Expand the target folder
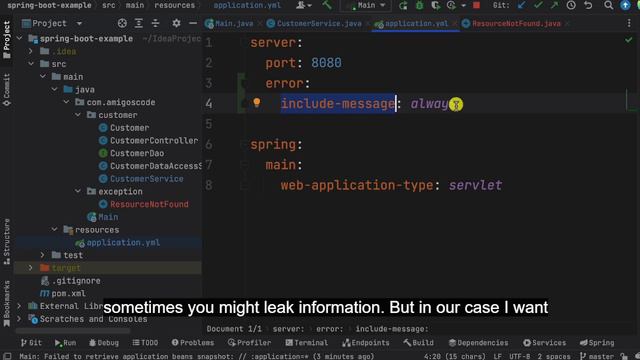 (x=31, y=268)
